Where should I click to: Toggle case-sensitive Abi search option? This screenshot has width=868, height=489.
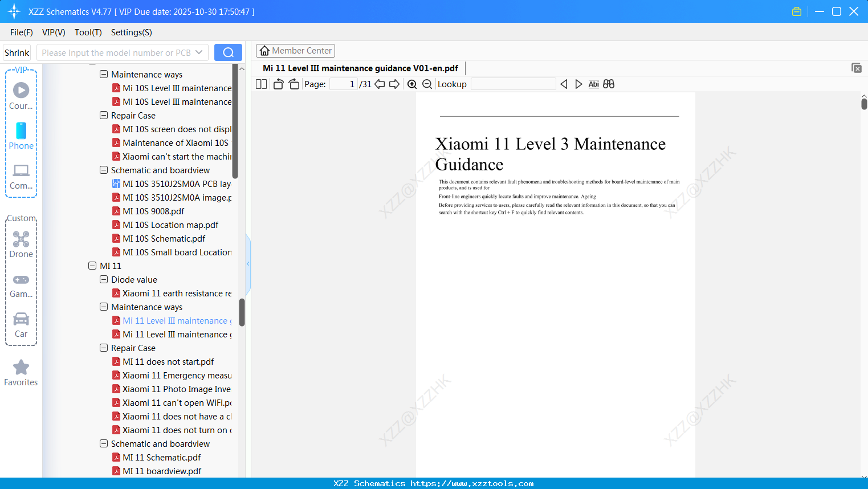click(x=594, y=84)
